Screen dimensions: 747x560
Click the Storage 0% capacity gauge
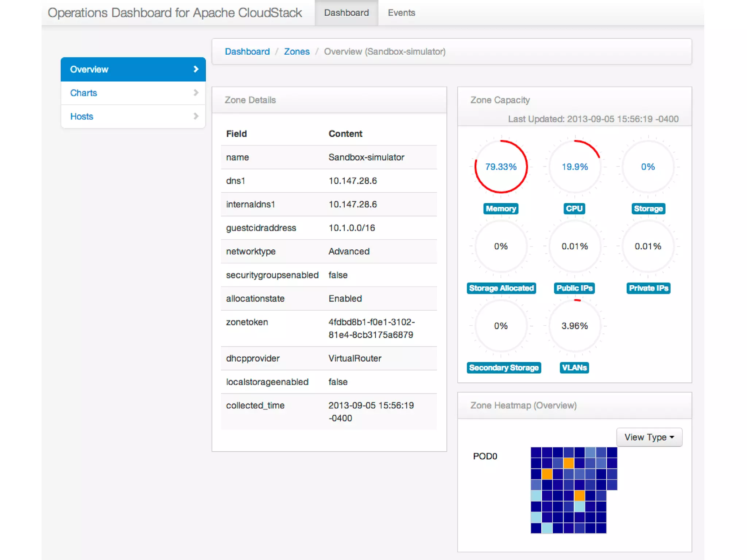[x=648, y=167]
